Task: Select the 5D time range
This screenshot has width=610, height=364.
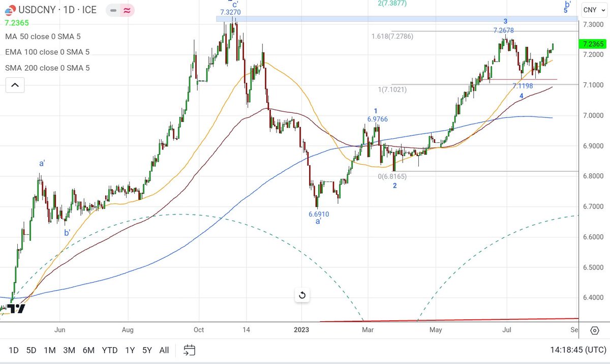Action: click(x=32, y=350)
